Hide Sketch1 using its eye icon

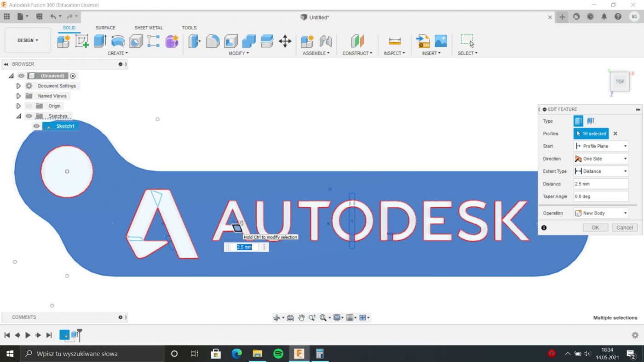click(36, 126)
